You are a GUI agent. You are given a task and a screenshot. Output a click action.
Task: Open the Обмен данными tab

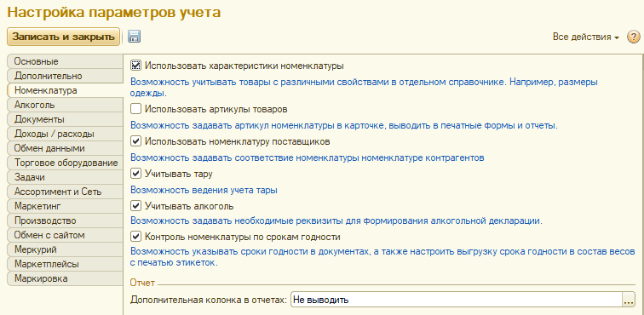pos(65,148)
